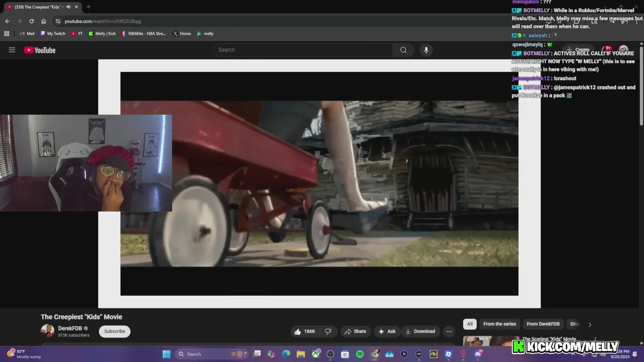
Task: Open Discord from taskbar
Action: tap(478, 354)
